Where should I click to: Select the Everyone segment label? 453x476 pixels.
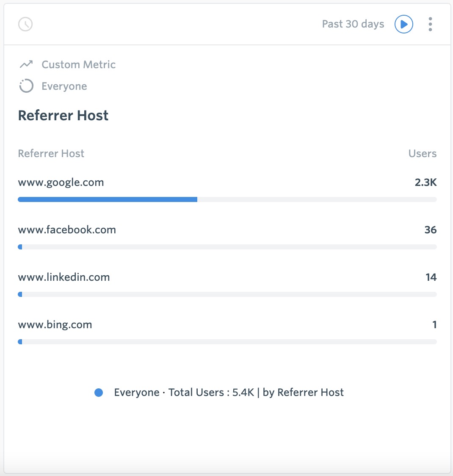[x=64, y=86]
